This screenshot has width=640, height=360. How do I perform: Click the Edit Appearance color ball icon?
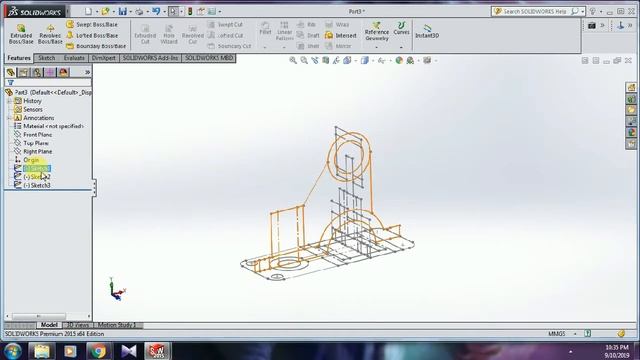pos(399,60)
